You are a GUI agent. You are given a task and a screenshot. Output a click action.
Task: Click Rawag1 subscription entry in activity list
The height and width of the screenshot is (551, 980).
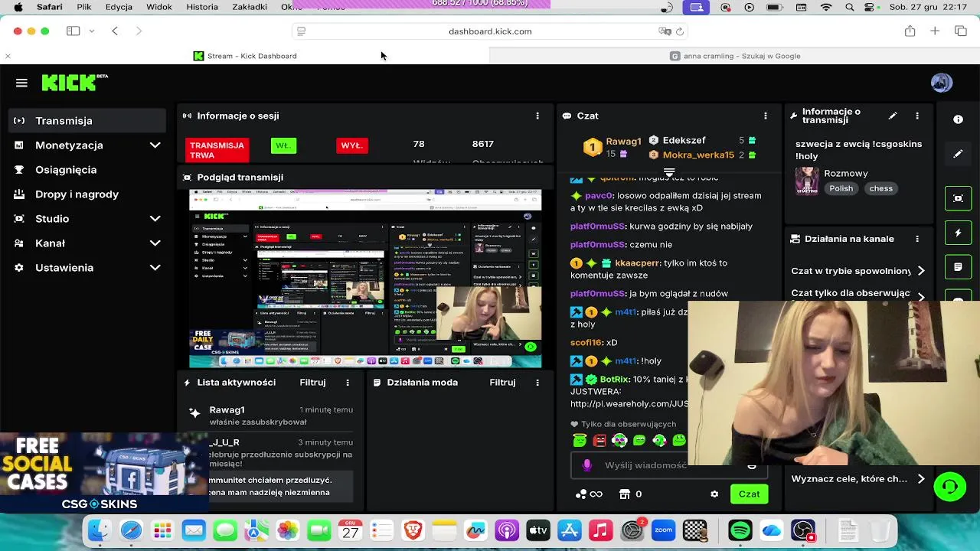(x=273, y=416)
